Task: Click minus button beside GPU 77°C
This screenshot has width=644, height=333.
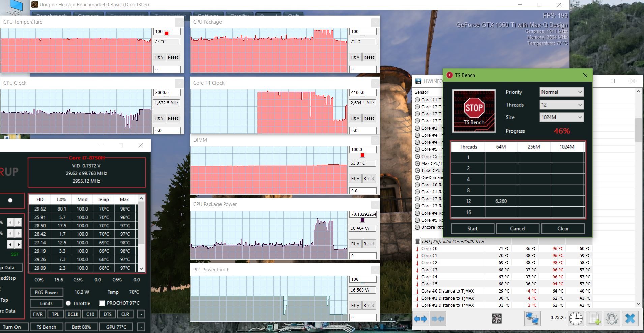Action: tap(141, 327)
